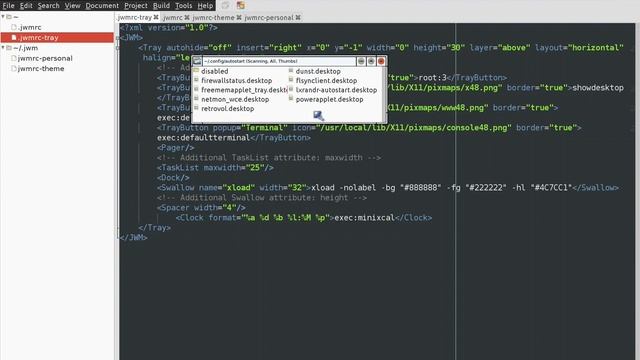Click the autostart window title bar

tap(279, 61)
